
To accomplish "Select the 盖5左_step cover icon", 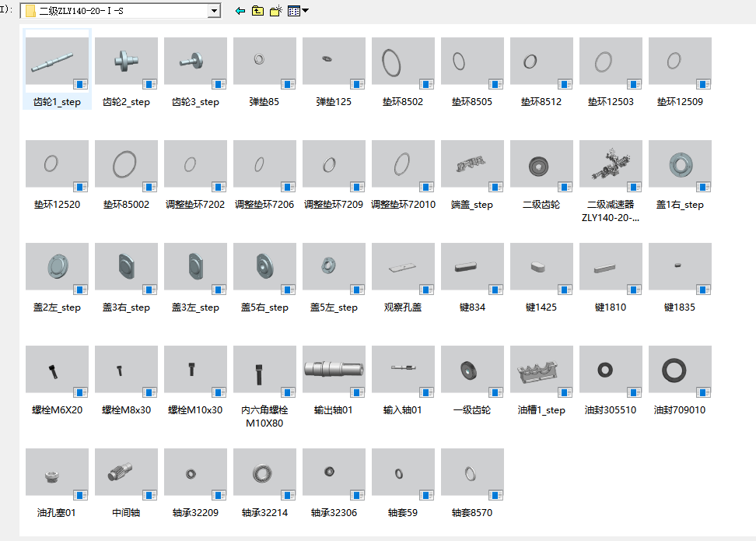I will coord(334,269).
